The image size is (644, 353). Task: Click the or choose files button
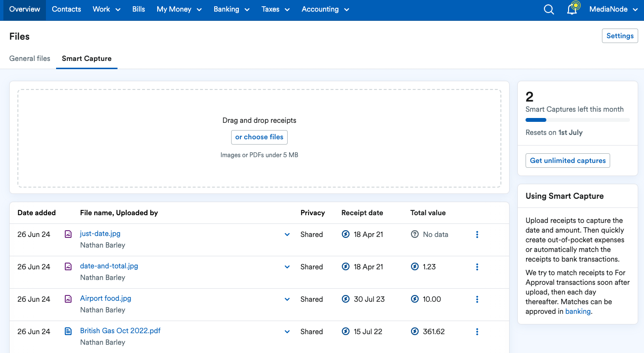coord(259,137)
